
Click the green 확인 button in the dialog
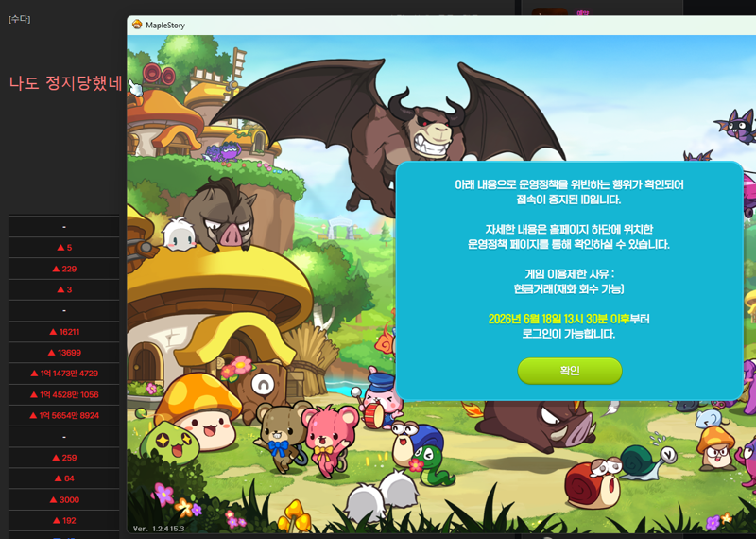pos(570,371)
